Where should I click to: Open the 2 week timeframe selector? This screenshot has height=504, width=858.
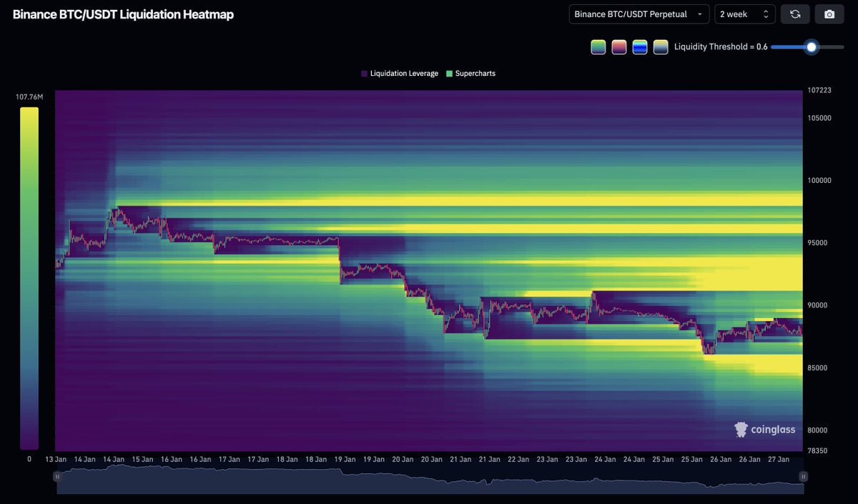click(x=744, y=14)
